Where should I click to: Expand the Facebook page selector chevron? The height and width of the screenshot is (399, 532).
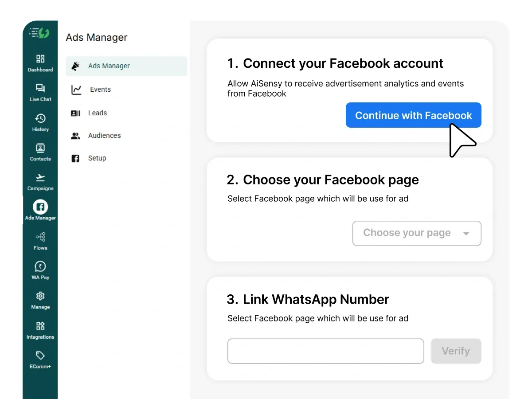pyautogui.click(x=466, y=233)
